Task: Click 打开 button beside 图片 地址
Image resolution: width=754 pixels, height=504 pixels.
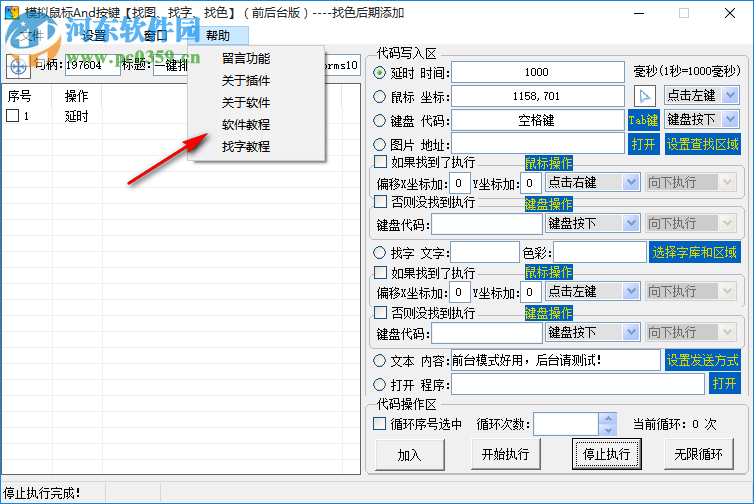Action: coord(643,144)
